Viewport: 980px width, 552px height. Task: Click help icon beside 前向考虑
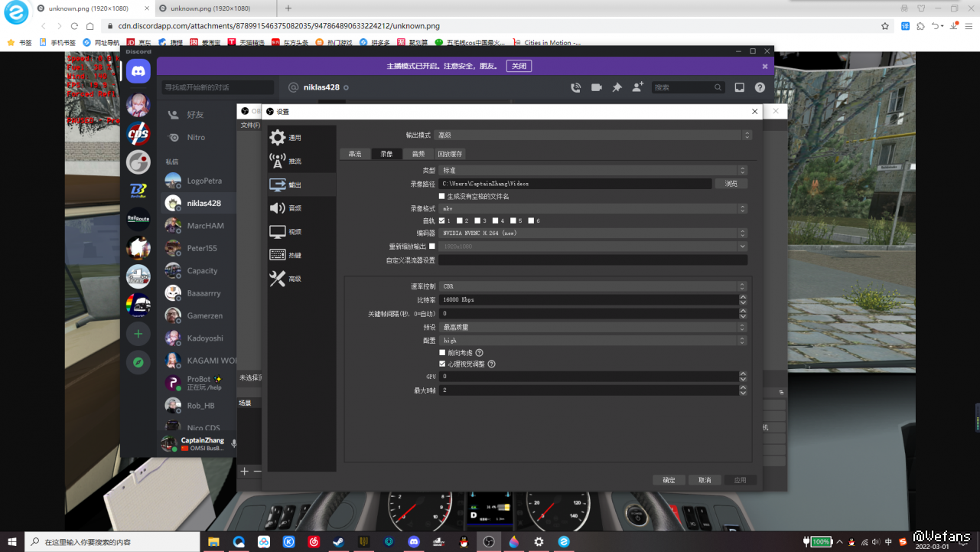click(480, 353)
